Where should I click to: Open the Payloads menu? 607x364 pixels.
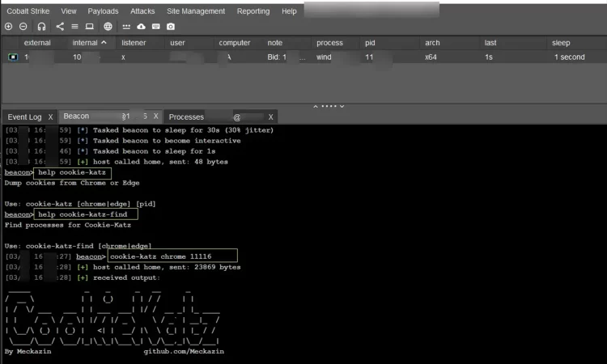tap(103, 11)
